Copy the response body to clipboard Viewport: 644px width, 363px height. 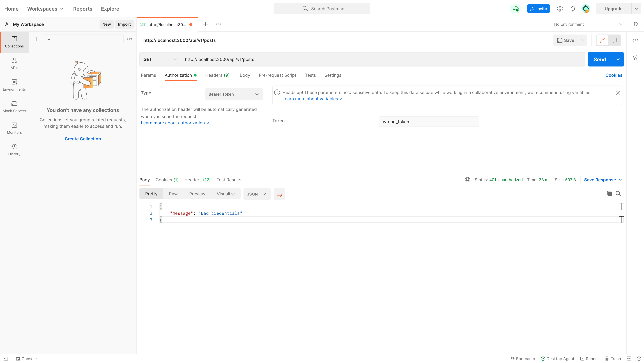(609, 194)
